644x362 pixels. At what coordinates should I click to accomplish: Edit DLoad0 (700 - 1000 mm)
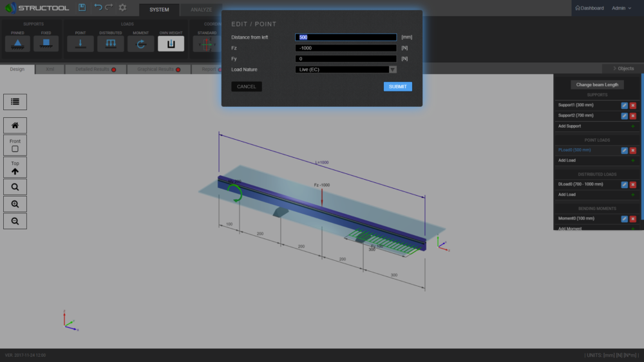tap(624, 184)
